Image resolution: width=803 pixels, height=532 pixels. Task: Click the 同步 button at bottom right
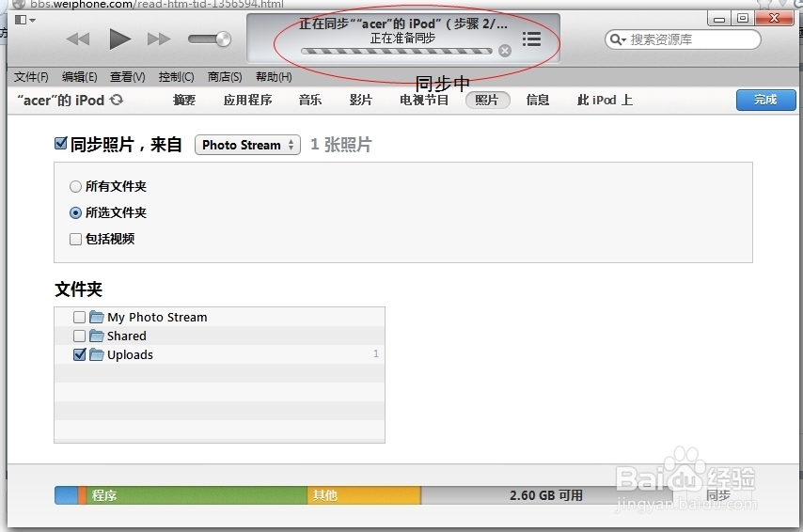tap(718, 495)
